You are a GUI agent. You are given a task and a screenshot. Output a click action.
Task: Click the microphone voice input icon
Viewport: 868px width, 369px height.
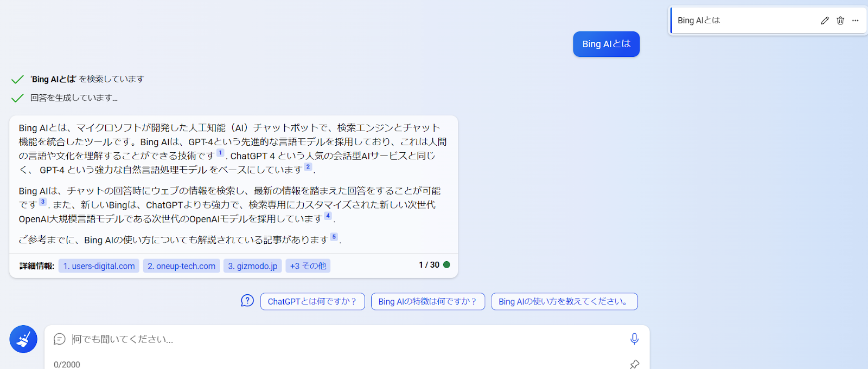pos(634,339)
